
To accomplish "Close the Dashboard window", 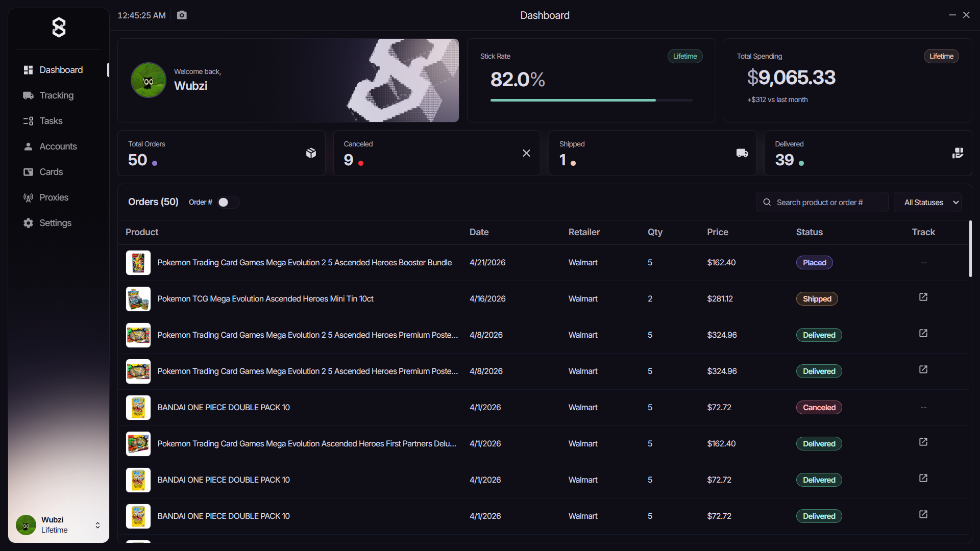I will tap(966, 15).
